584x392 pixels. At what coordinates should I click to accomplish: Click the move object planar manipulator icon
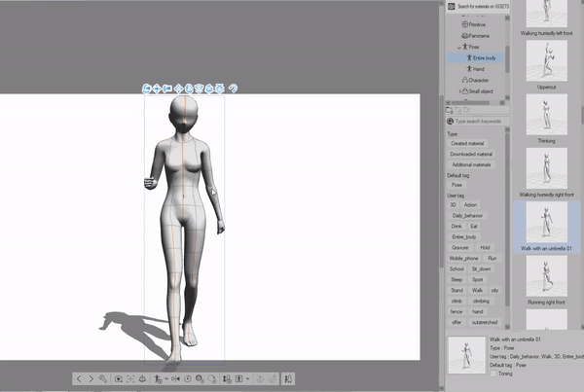[x=179, y=89]
